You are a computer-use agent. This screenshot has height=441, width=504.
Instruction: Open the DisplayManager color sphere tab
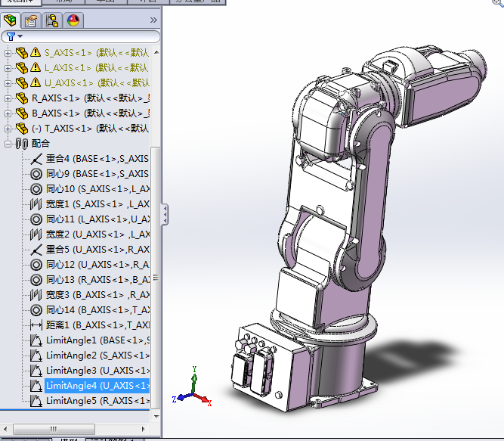pos(73,20)
